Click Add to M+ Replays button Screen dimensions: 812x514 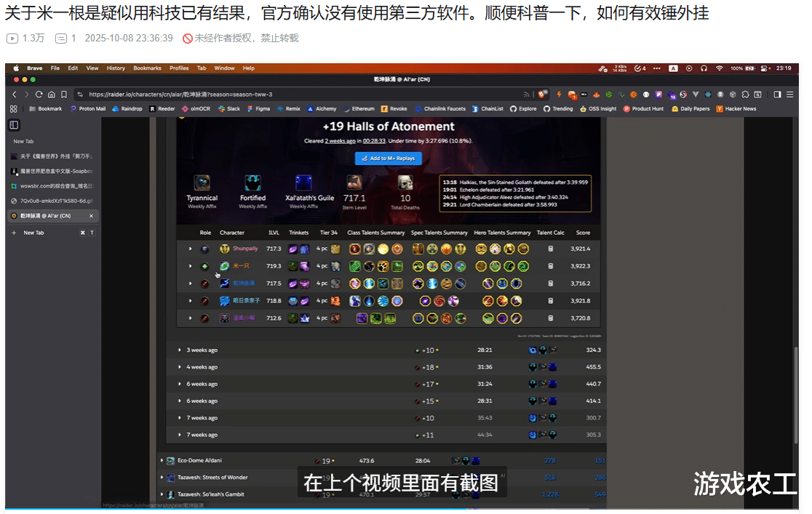[389, 158]
